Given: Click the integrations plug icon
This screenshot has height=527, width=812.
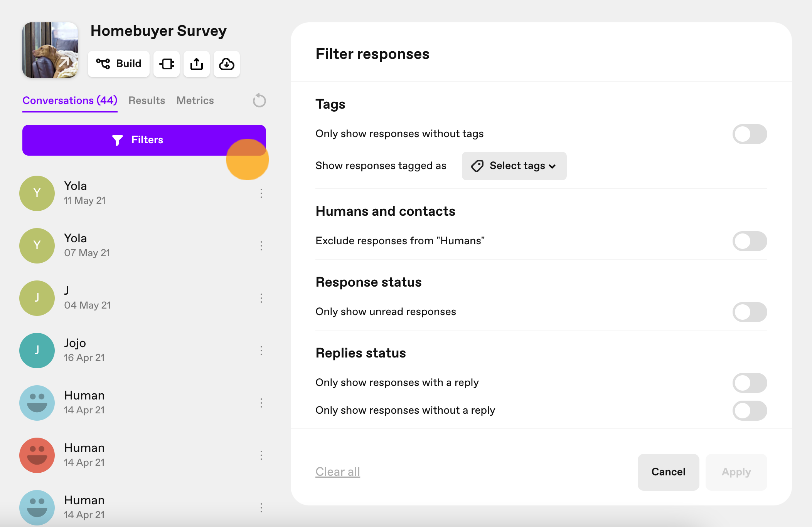Looking at the screenshot, I should tap(167, 64).
